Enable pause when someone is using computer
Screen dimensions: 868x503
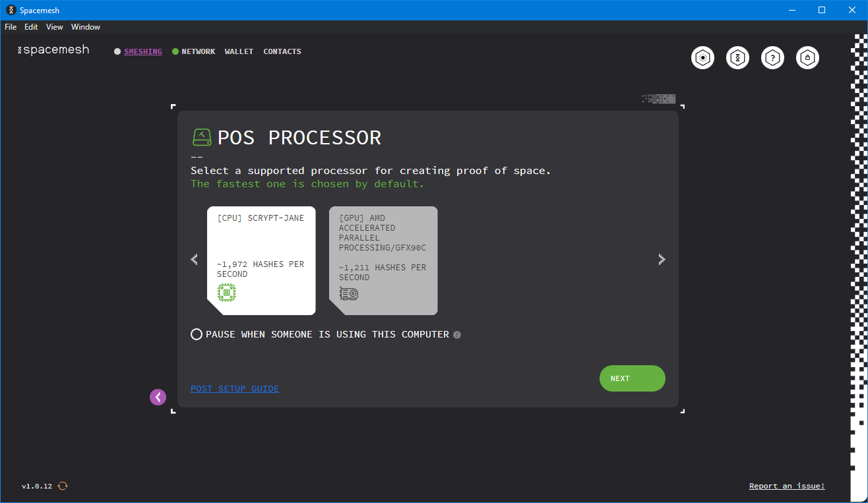point(196,334)
